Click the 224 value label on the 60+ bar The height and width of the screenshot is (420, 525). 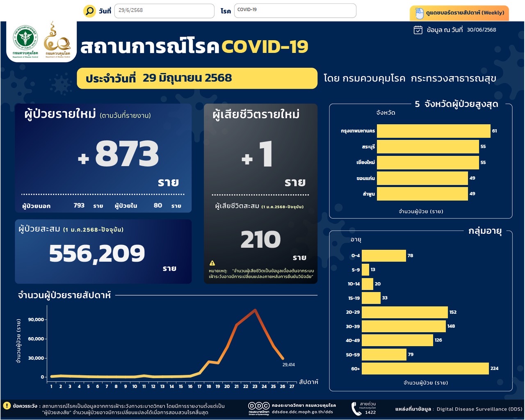pos(495,368)
